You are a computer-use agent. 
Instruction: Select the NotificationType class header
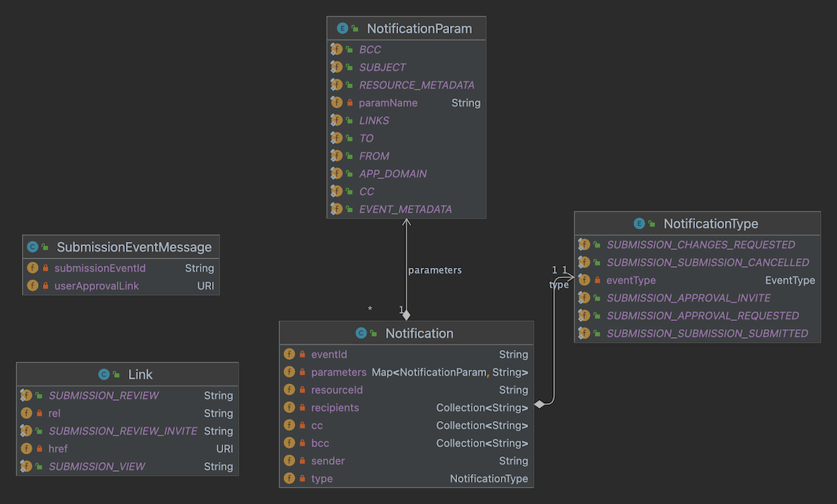pyautogui.click(x=697, y=223)
